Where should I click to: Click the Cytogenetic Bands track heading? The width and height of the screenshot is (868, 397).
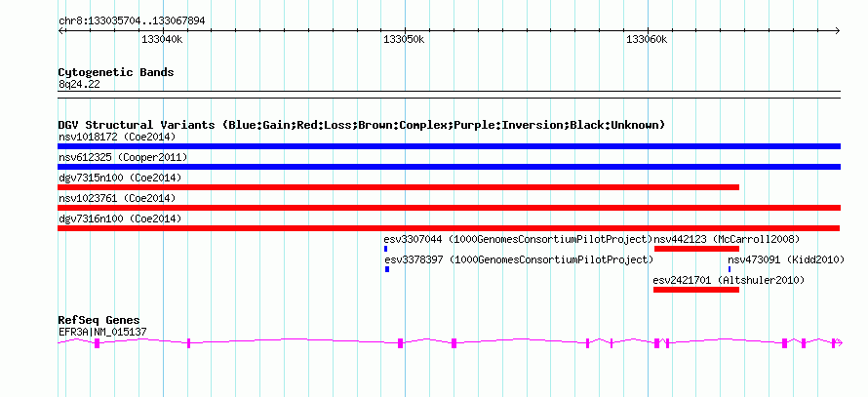click(116, 72)
